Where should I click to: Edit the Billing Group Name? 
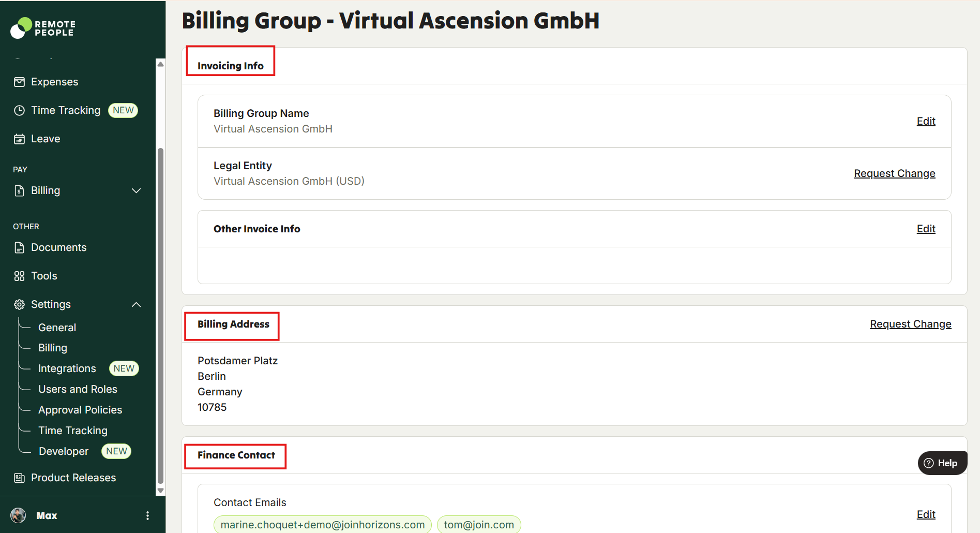(926, 121)
